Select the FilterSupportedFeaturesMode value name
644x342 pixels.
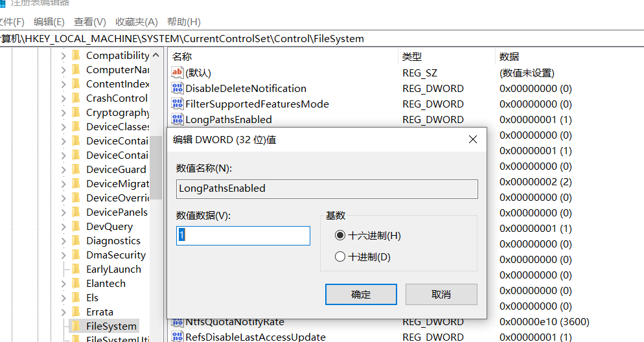(257, 104)
